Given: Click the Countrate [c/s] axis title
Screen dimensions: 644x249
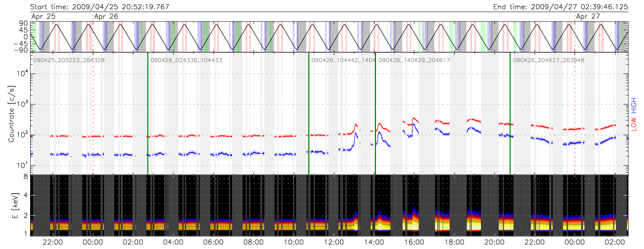Looking at the screenshot, I should (x=11, y=115).
